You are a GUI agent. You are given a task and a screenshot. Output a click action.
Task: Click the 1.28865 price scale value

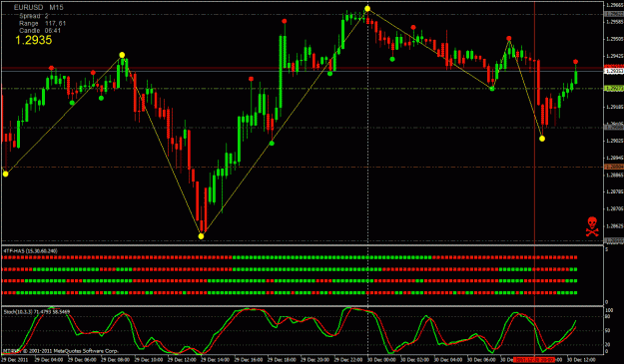(615, 175)
